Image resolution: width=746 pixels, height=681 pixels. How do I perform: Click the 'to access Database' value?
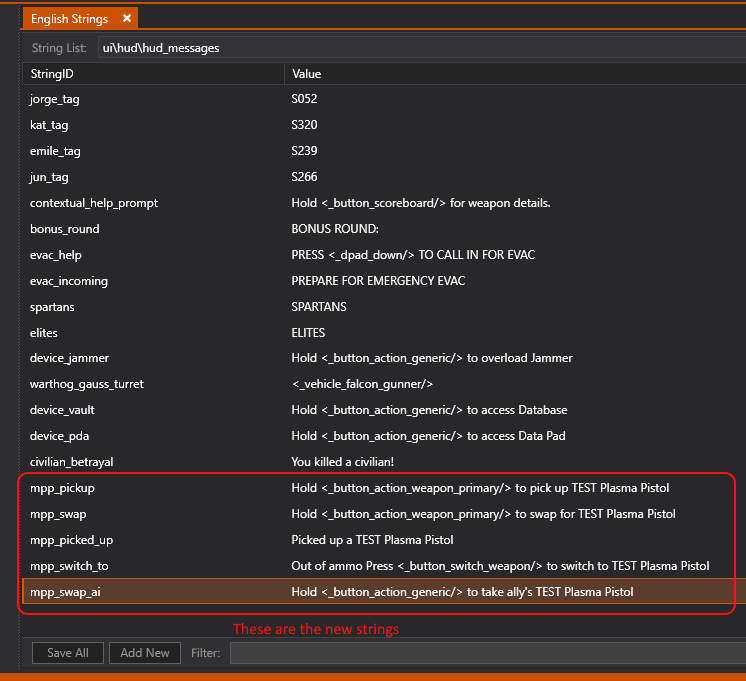(429, 410)
